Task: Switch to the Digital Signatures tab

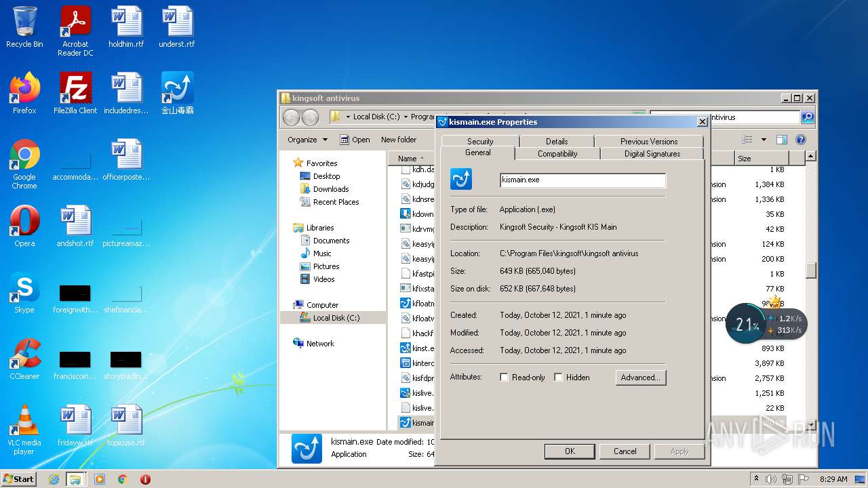Action: [x=652, y=154]
